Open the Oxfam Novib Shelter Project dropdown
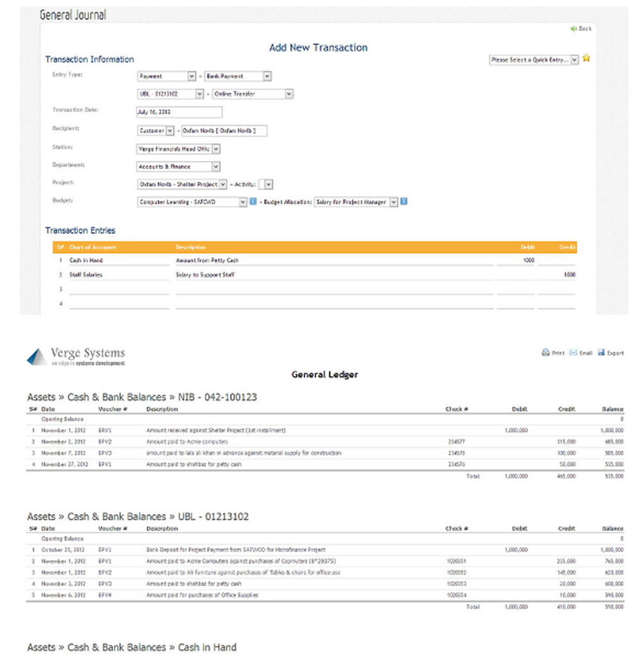This screenshot has width=644, height=657. pos(182,184)
